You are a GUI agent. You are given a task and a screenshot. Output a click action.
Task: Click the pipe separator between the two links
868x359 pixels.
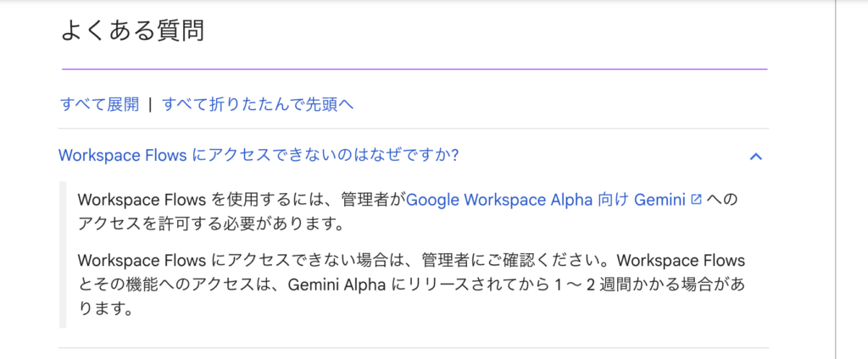point(150,104)
